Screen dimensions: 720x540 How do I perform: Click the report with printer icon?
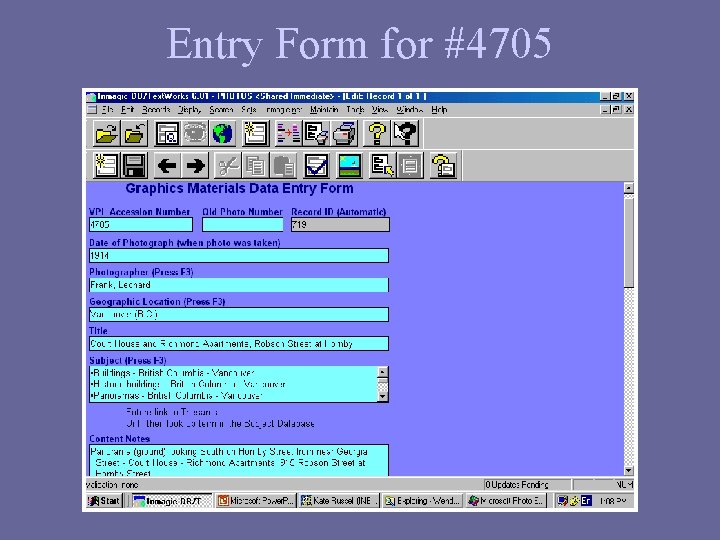[x=316, y=133]
